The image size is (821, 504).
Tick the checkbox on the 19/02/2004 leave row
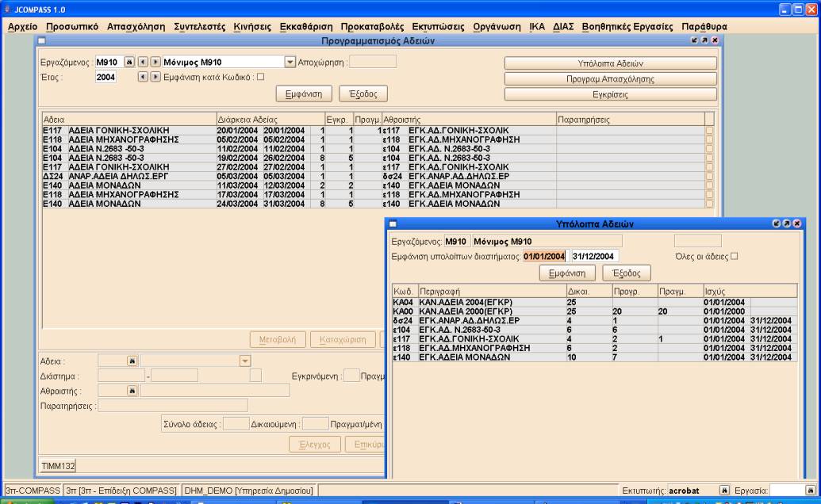[709, 158]
